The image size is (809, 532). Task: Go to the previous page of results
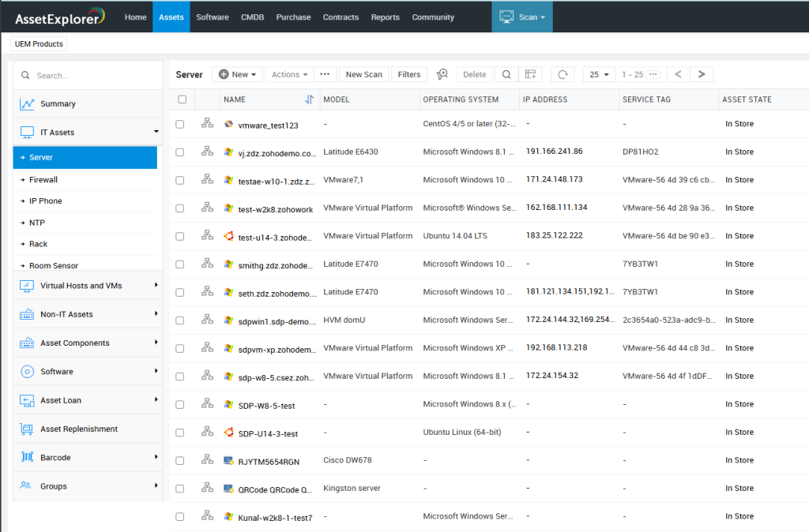point(679,74)
